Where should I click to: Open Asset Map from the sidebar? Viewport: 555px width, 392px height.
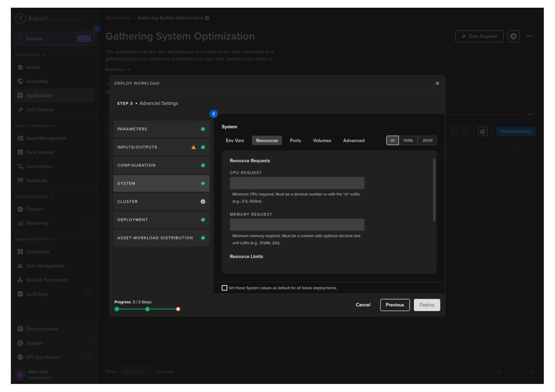37,82
